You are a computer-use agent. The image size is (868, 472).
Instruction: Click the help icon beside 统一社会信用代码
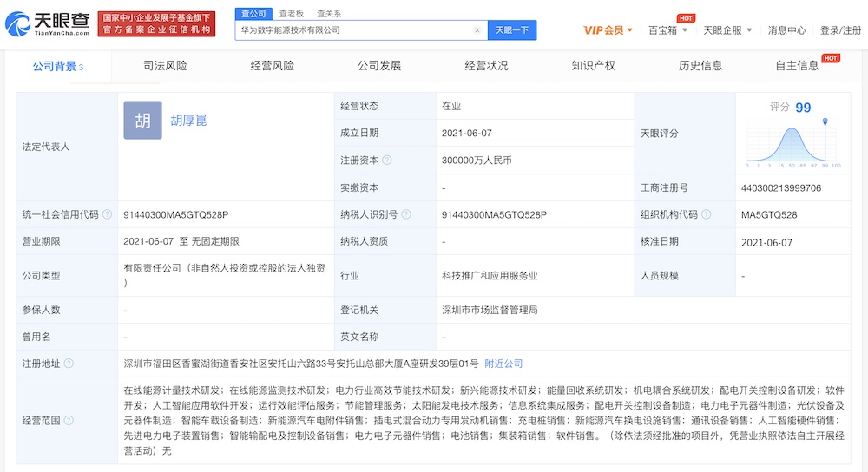(106, 214)
